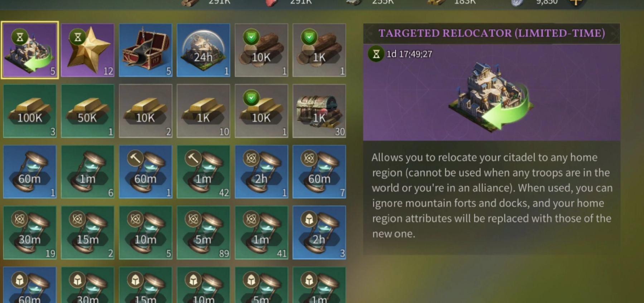
Task: Select the protected 10K gold item
Action: pyautogui.click(x=261, y=111)
